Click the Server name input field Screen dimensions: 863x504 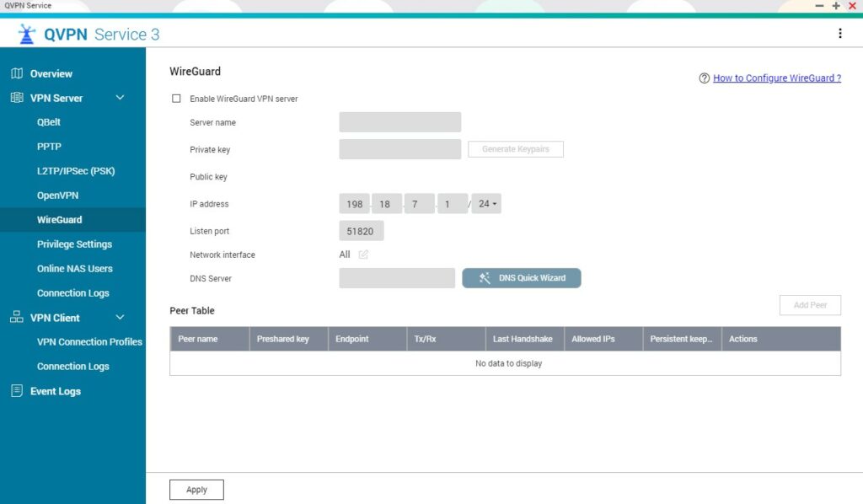pos(400,122)
